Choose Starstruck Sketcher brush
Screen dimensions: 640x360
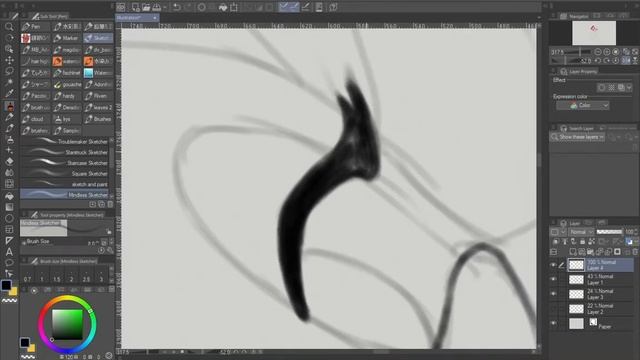[x=64, y=152]
